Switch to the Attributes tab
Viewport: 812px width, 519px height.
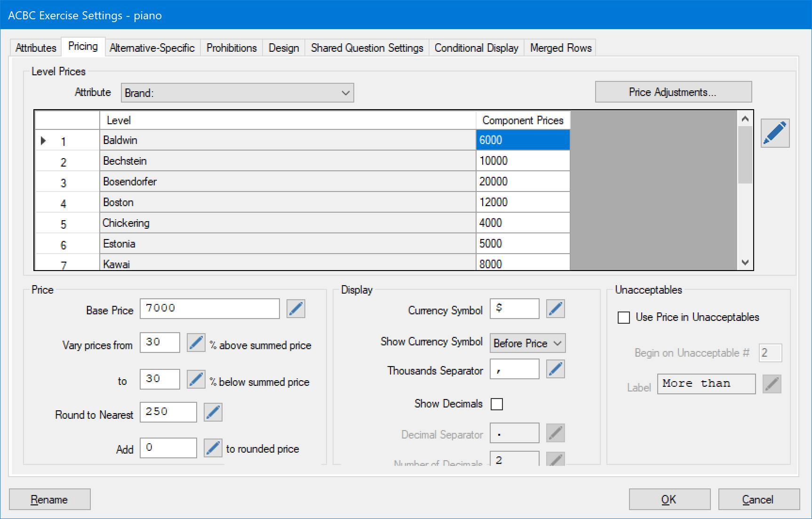(x=36, y=48)
